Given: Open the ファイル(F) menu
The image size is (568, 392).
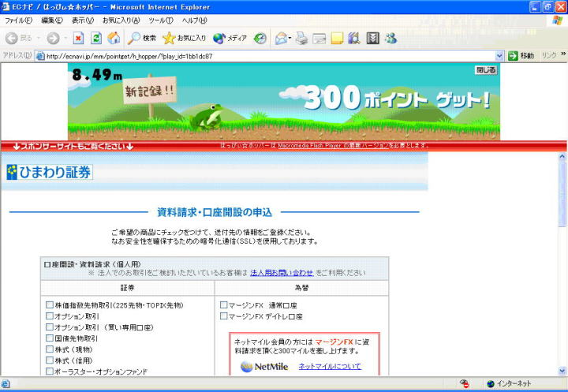Looking at the screenshot, I should (x=18, y=21).
